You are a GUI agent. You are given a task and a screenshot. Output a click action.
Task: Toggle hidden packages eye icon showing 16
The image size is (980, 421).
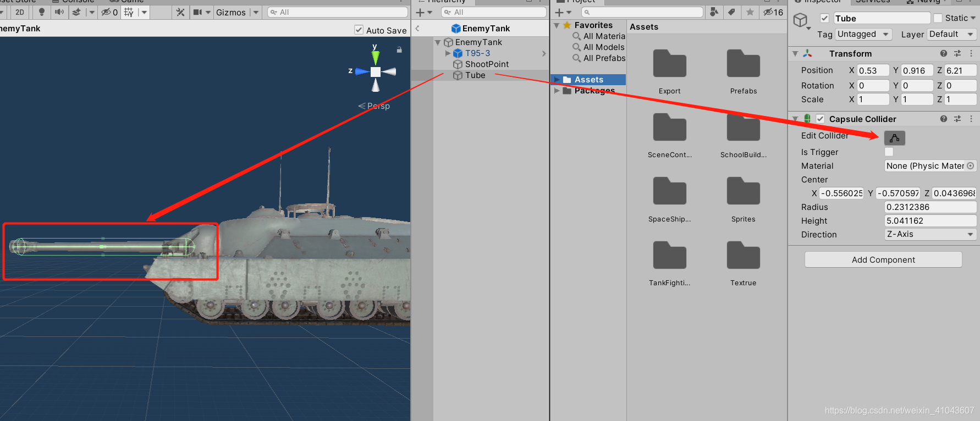pos(773,12)
